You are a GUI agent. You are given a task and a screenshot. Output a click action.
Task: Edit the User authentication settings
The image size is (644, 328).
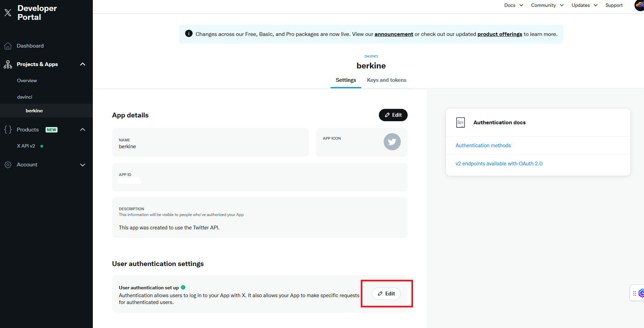pyautogui.click(x=386, y=294)
